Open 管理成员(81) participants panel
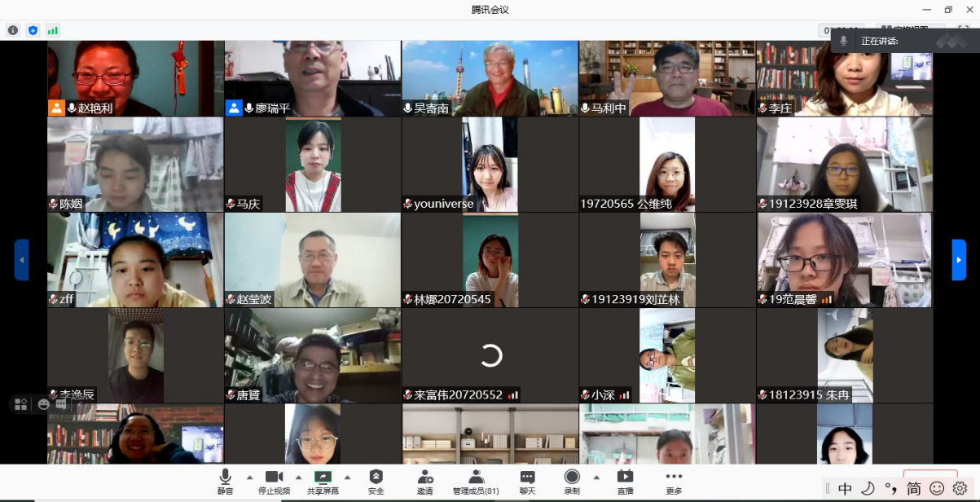Image resolution: width=980 pixels, height=502 pixels. pos(476,480)
